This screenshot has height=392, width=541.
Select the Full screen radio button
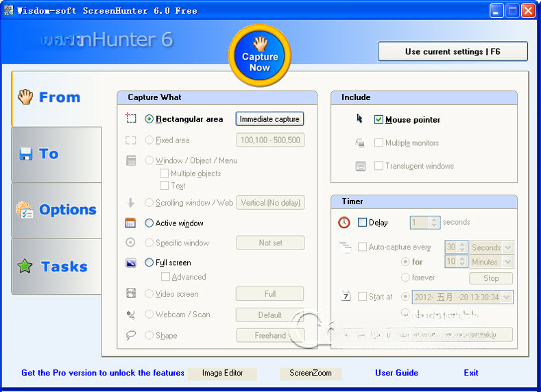(149, 262)
